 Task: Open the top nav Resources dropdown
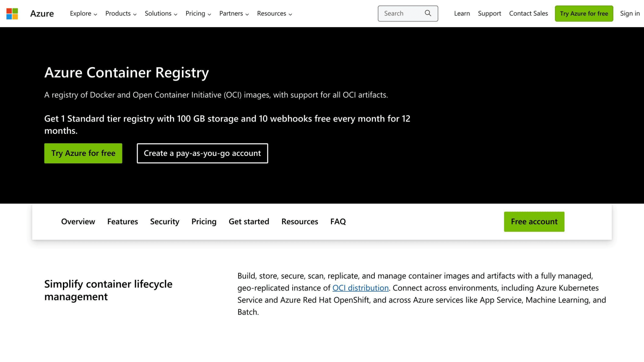pyautogui.click(x=275, y=13)
